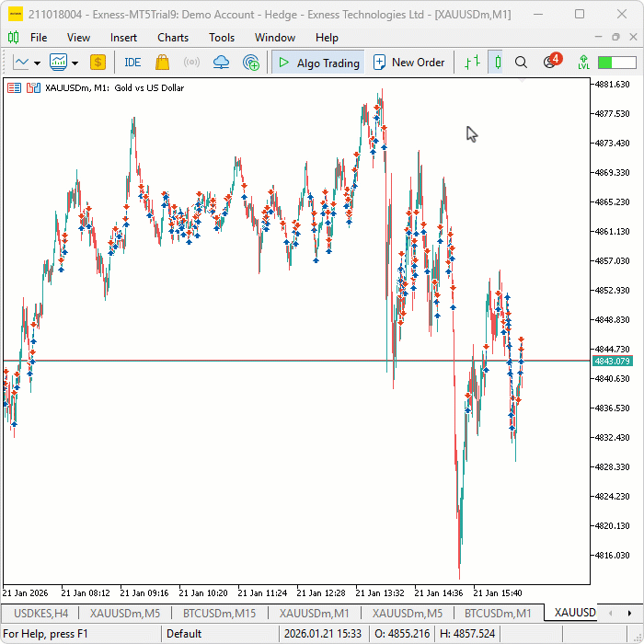Minimize the inner chart window
Screen dimensions: 644x644
[598, 37]
